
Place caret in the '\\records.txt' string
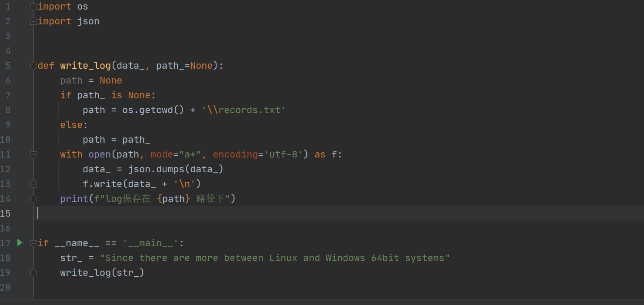(x=244, y=110)
